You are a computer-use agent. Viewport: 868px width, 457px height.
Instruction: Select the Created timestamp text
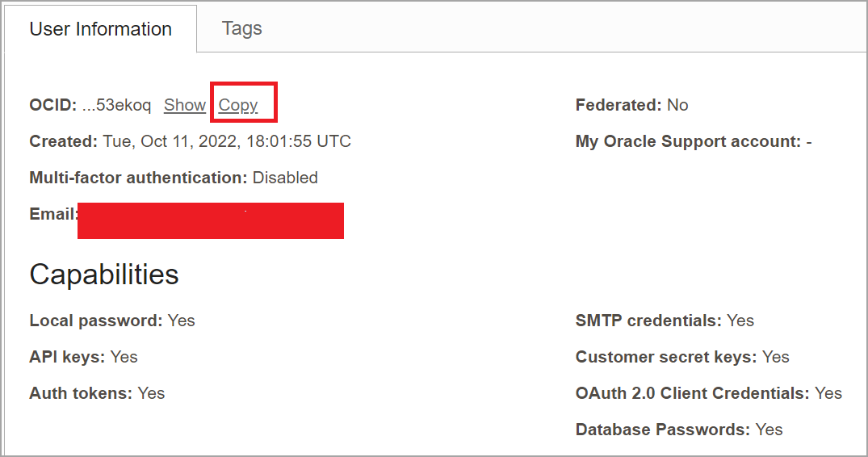click(226, 141)
